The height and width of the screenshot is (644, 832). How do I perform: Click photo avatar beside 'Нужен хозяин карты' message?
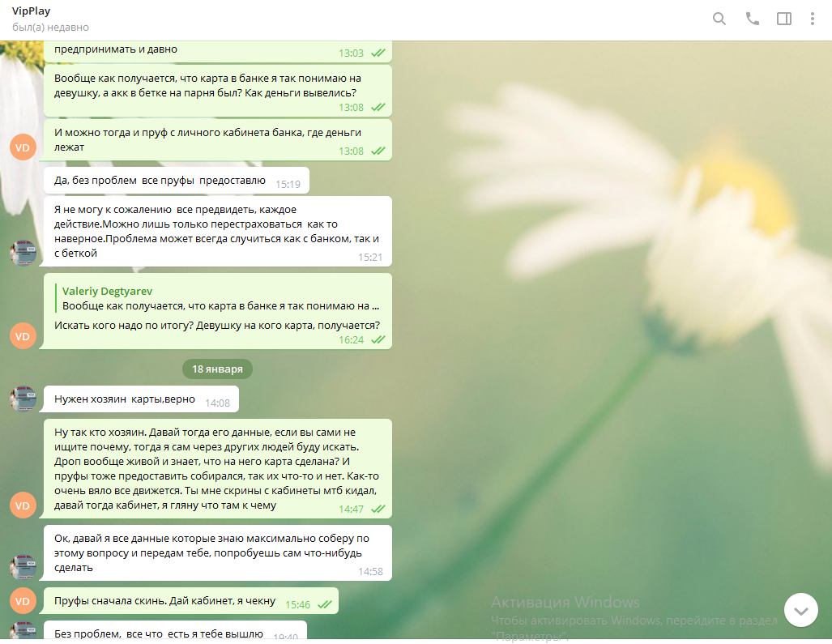point(23,399)
